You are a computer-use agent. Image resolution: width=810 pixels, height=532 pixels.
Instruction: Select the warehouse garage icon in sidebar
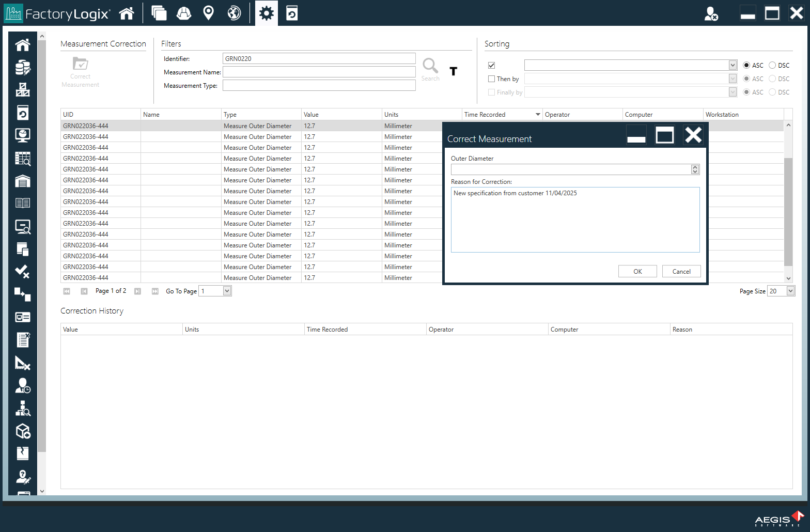point(23,181)
